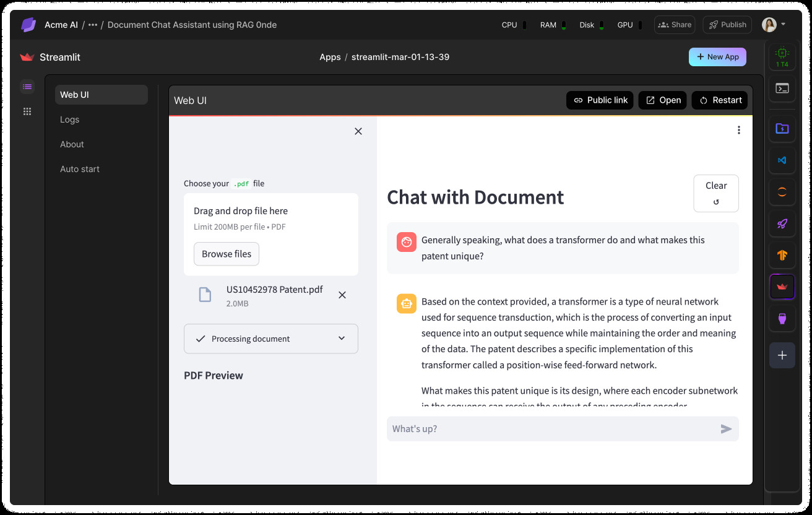
Task: Click the Streamlit crown logo
Action: click(x=27, y=57)
